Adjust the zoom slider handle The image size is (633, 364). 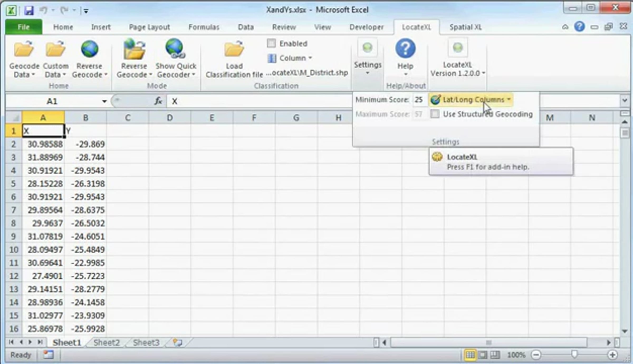[574, 355]
